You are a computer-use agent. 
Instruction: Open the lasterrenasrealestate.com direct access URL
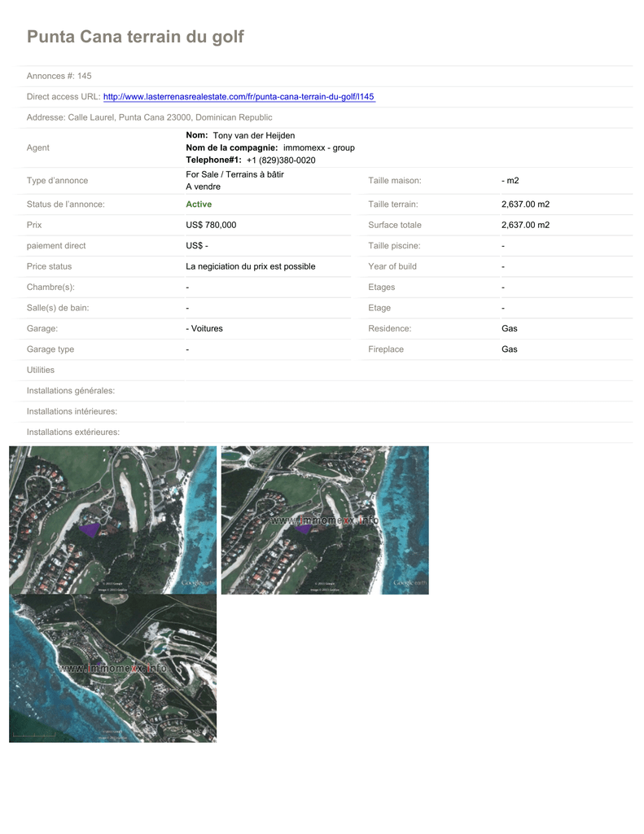click(239, 97)
